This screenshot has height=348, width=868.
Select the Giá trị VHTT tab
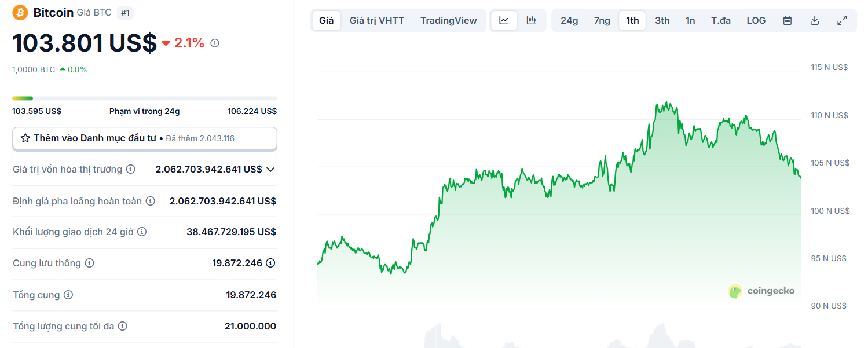point(377,21)
